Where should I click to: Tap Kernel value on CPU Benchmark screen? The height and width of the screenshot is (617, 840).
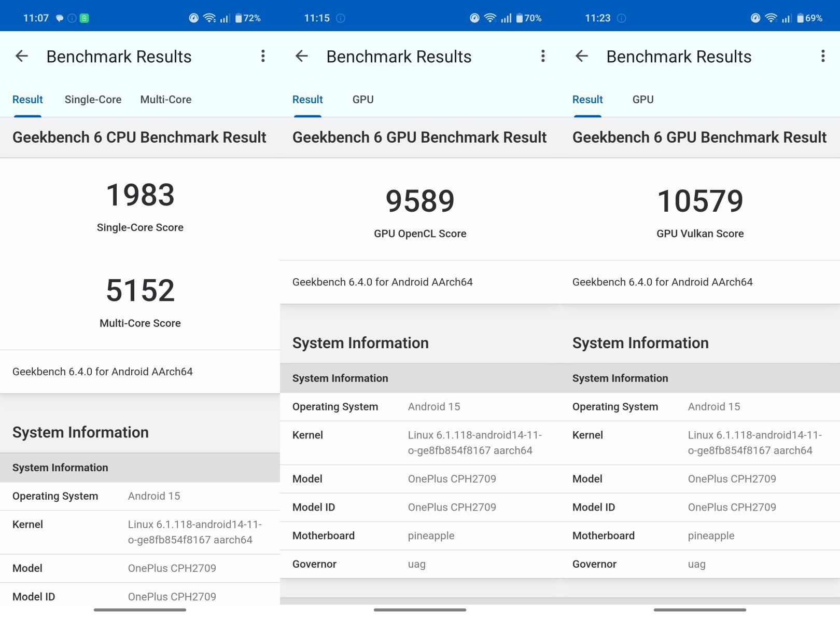coord(195,532)
